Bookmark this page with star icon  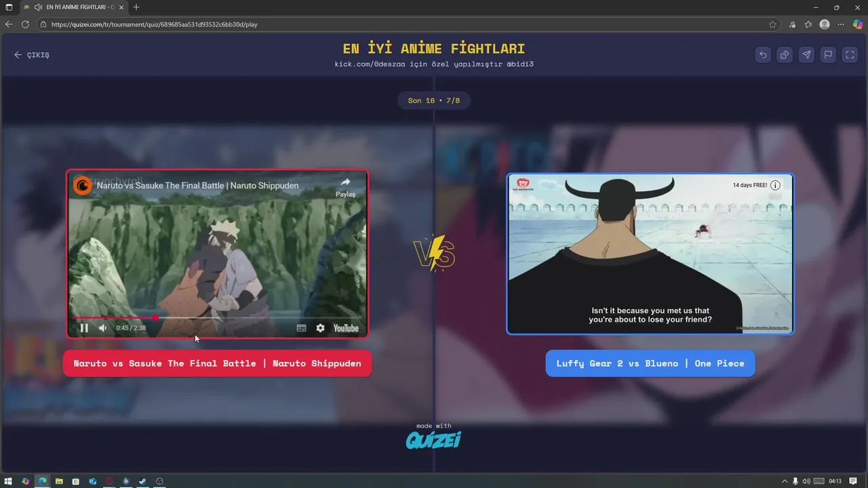point(772,24)
